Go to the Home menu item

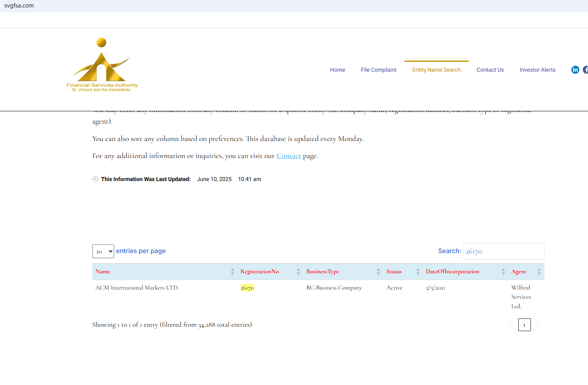point(337,70)
